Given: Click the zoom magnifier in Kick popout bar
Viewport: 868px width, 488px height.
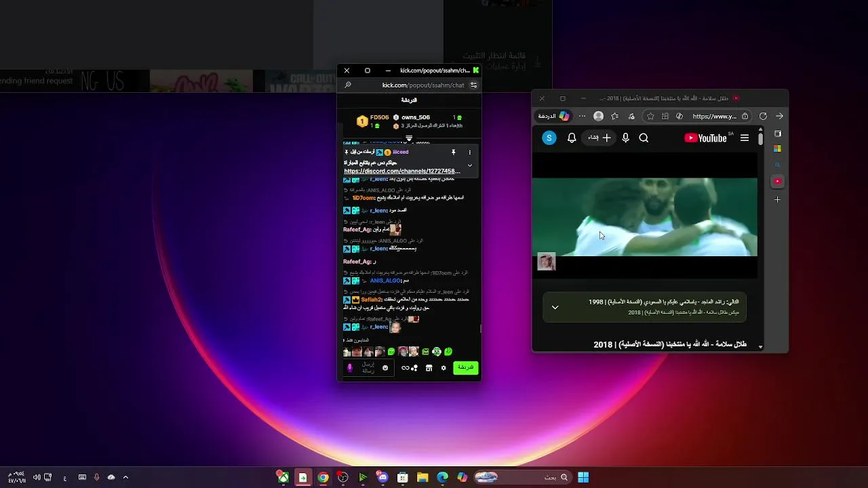Looking at the screenshot, I should 348,85.
